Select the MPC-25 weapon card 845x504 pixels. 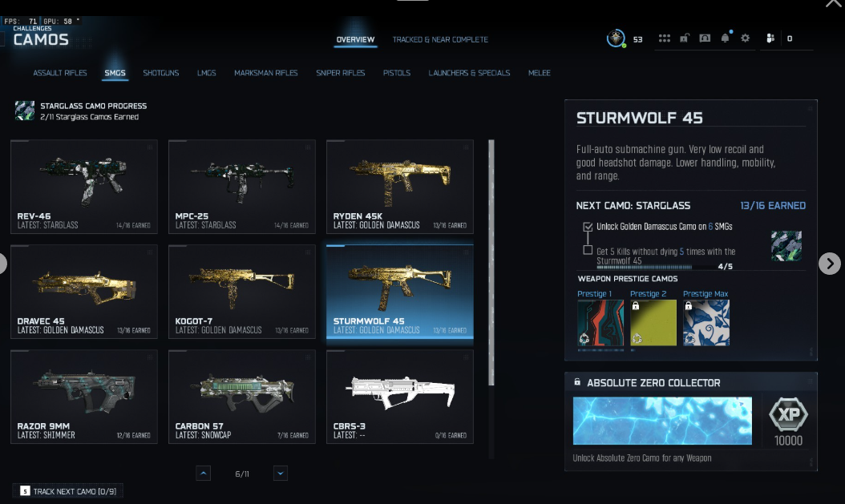pos(242,187)
